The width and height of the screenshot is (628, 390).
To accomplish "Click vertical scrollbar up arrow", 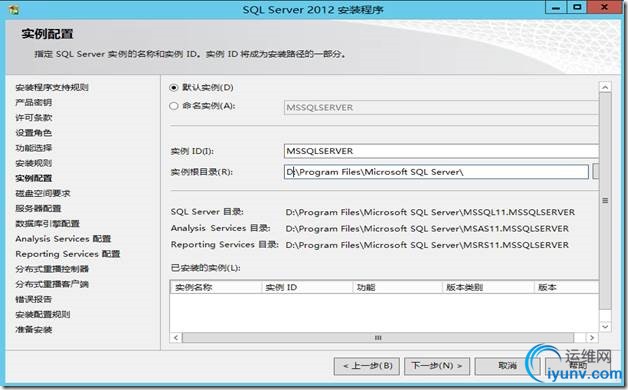I will pos(605,87).
